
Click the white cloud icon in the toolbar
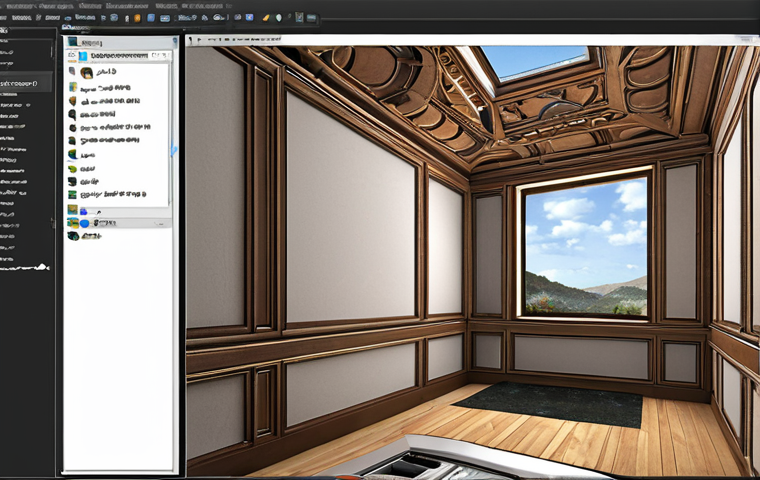click(219, 17)
